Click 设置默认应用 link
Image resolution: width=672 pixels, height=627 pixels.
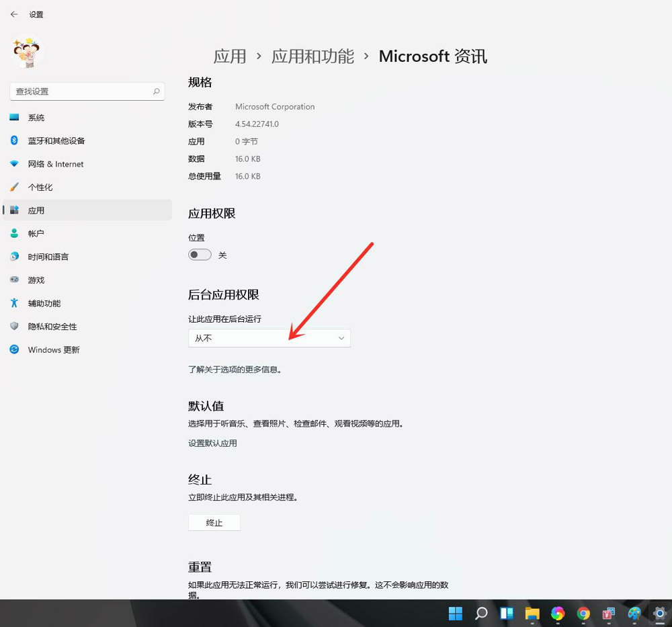[212, 443]
